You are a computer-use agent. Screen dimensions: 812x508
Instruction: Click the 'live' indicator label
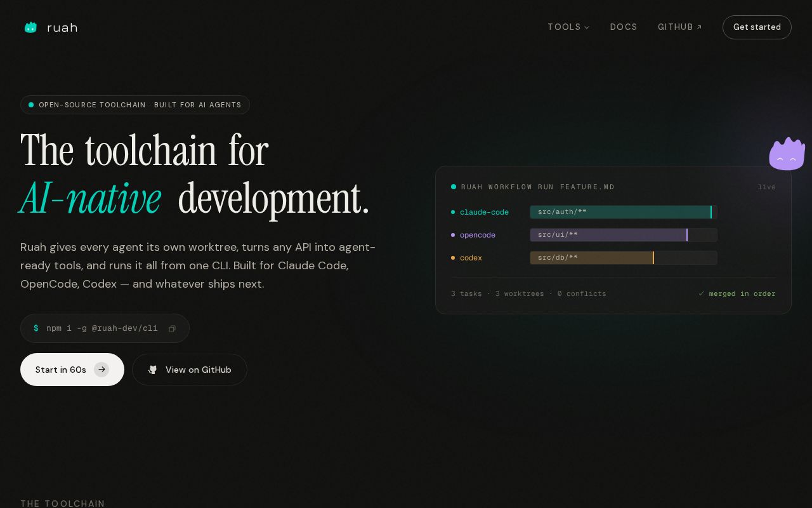point(767,187)
